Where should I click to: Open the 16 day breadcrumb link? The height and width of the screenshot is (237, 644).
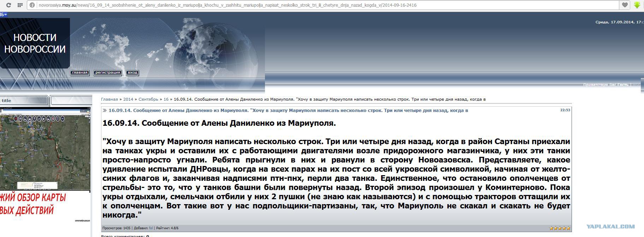click(166, 99)
